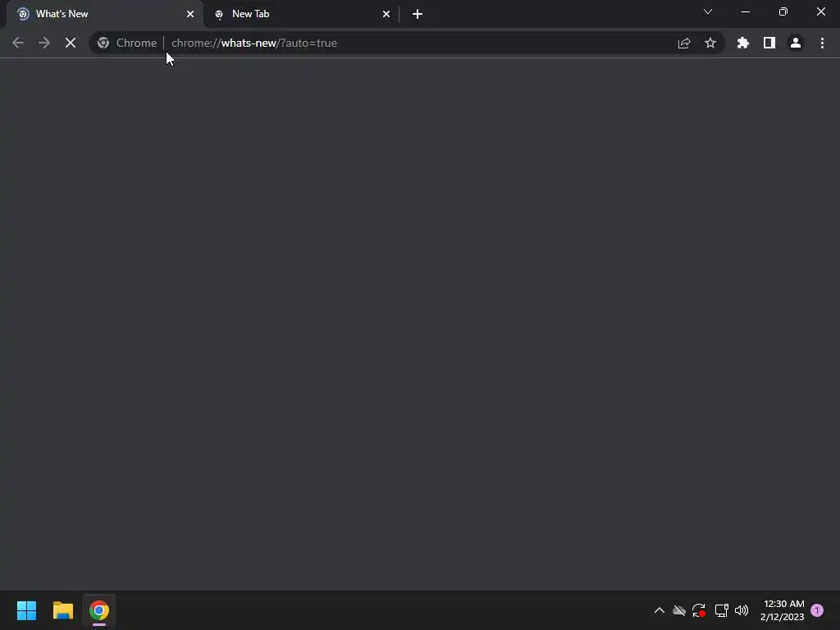Open Chrome three-dot menu

point(822,43)
